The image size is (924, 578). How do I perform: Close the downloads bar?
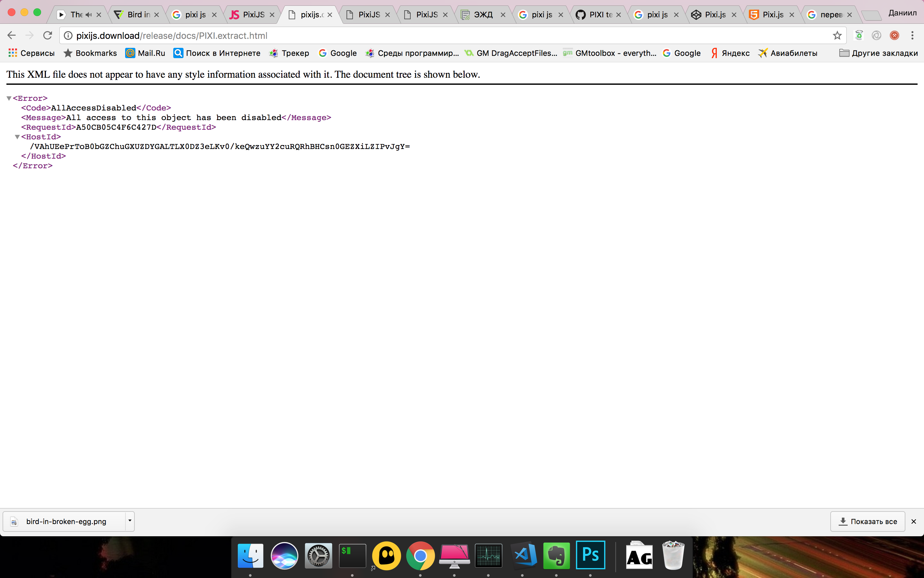(x=914, y=521)
